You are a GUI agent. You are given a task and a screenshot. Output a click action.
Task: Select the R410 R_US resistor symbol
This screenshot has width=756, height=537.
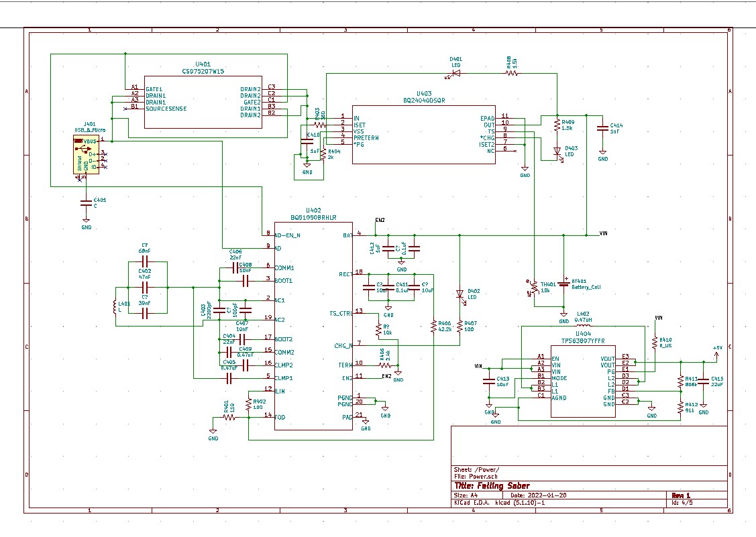tap(654, 341)
